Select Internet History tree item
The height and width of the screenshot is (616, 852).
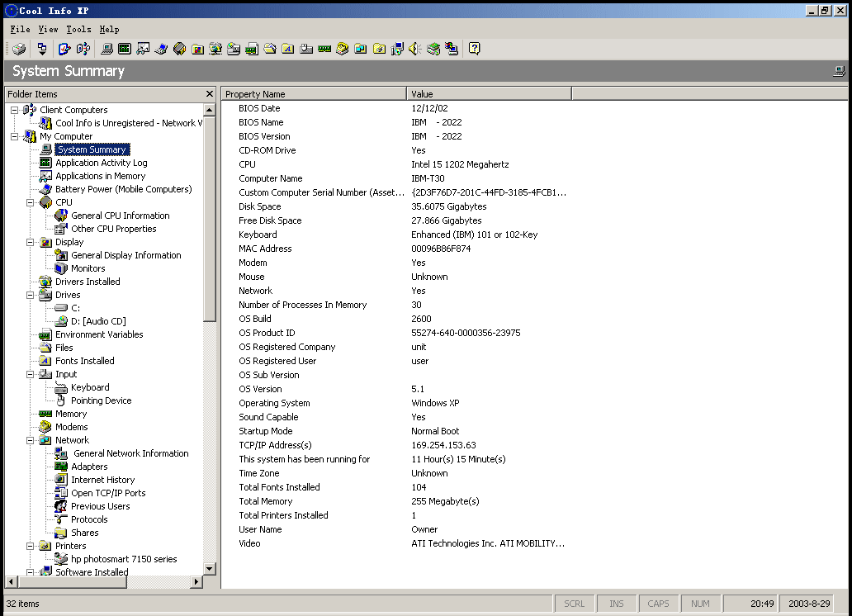102,480
